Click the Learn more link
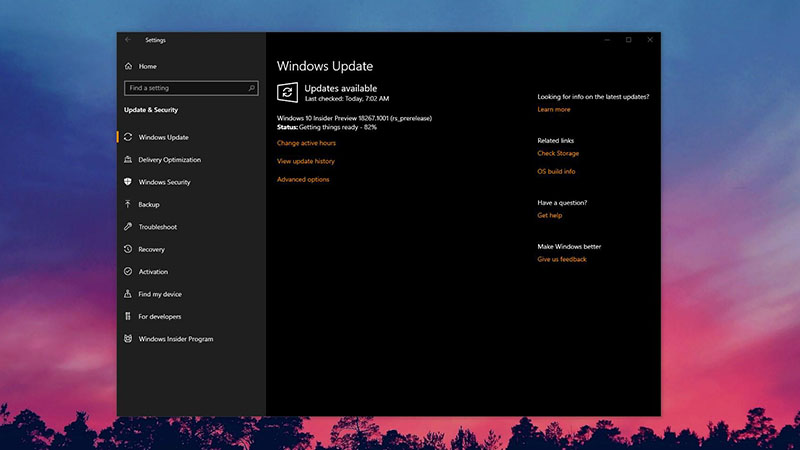The width and height of the screenshot is (800, 450). [554, 109]
